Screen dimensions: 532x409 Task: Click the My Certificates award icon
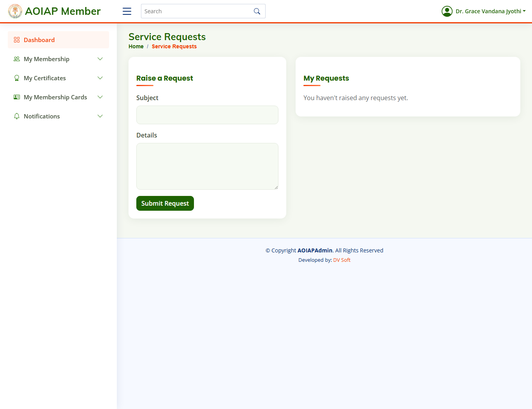pos(17,78)
